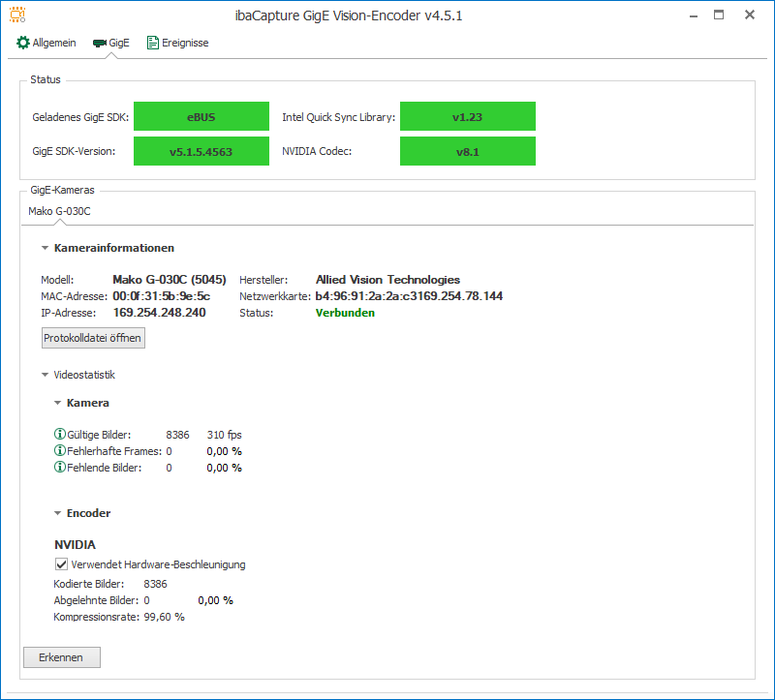Screen dimensions: 775x700
Task: Collapse the Encoder section
Action: pyautogui.click(x=57, y=513)
